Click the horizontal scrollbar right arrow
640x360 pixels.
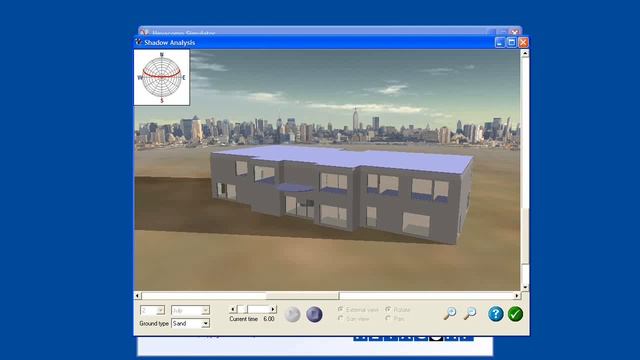[517, 296]
